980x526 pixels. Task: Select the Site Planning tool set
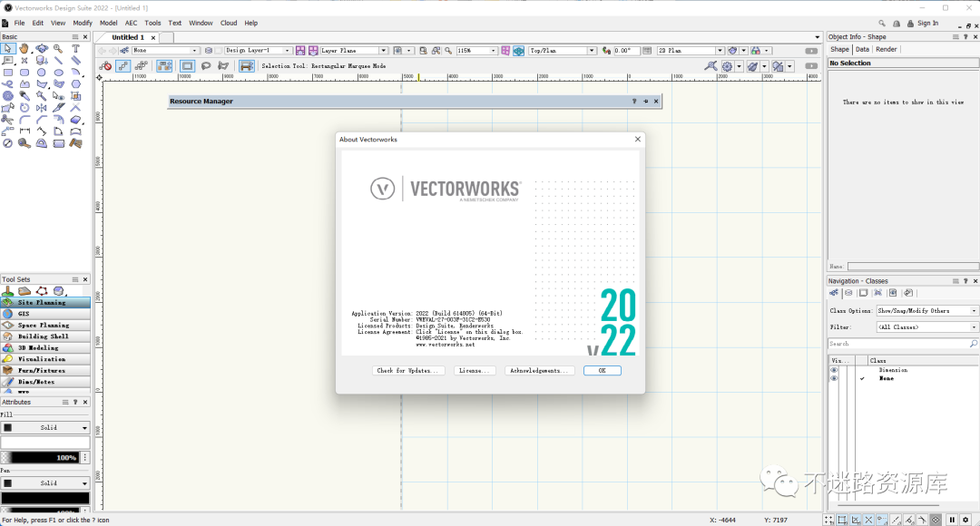point(45,302)
